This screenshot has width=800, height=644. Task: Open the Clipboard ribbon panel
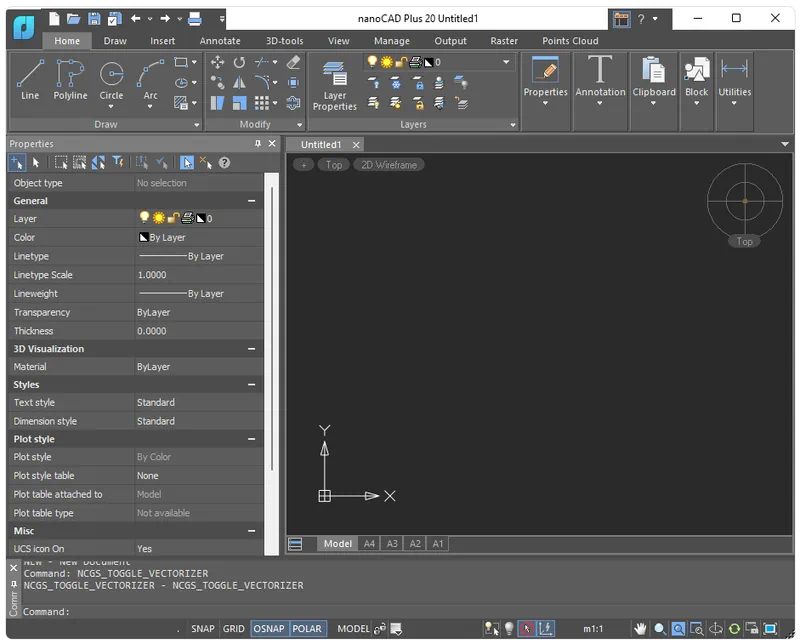click(x=654, y=80)
